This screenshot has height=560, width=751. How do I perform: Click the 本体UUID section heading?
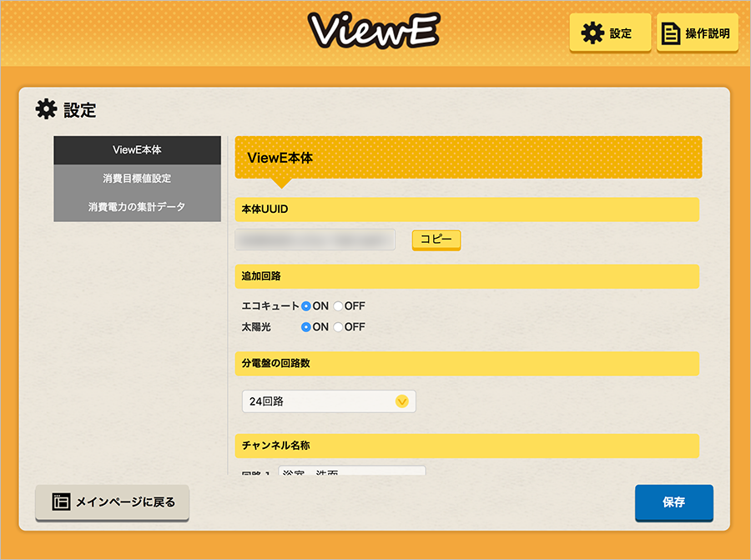[467, 209]
